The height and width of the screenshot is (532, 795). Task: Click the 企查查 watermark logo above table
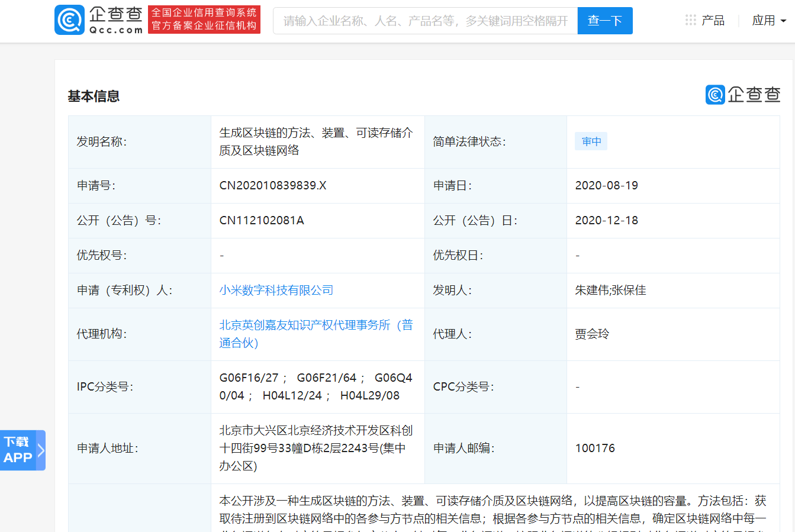(743, 95)
